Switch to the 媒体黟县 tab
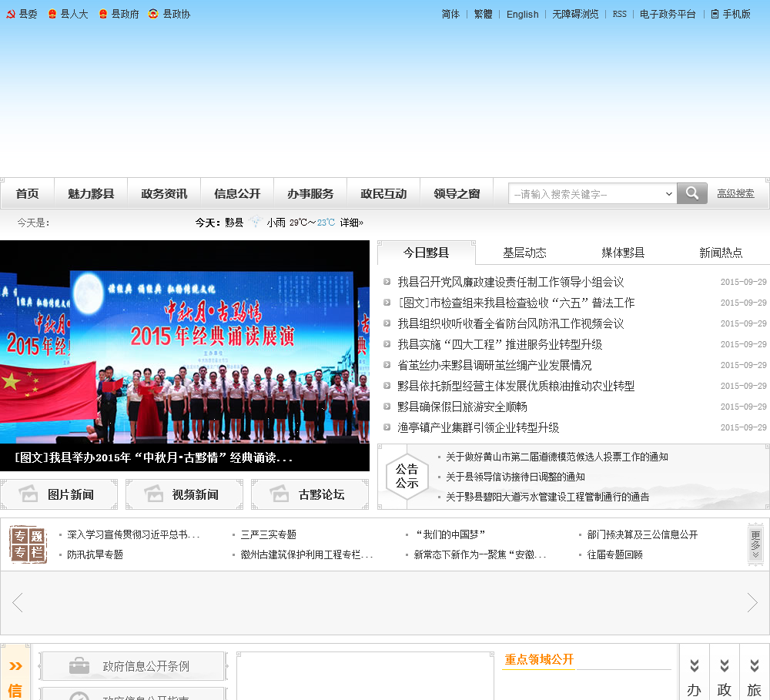 [623, 253]
